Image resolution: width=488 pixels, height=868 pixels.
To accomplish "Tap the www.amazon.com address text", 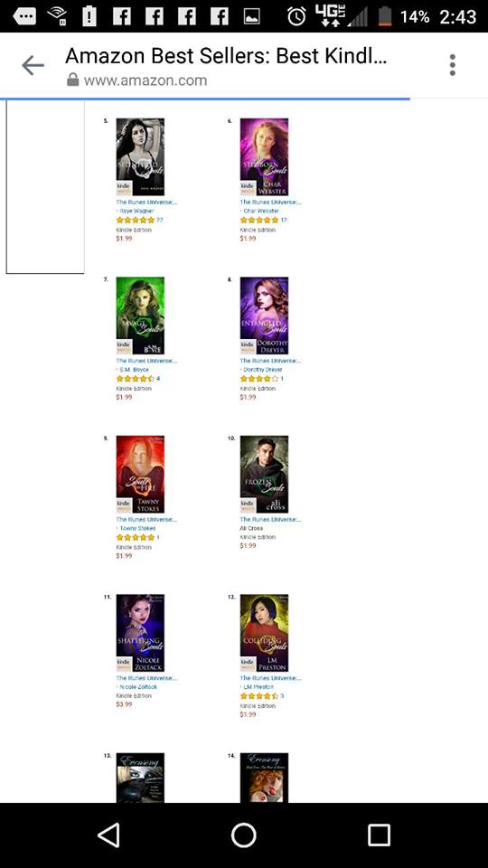I will [145, 80].
